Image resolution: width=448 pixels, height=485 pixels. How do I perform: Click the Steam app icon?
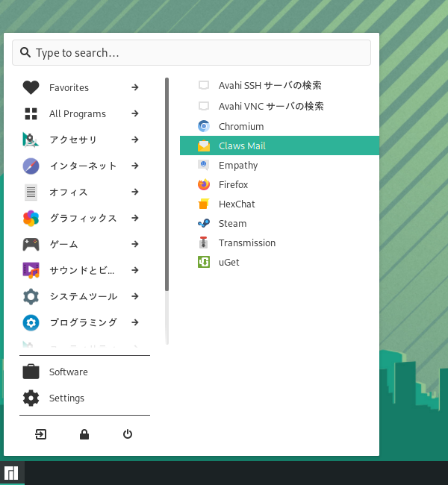[x=204, y=223]
